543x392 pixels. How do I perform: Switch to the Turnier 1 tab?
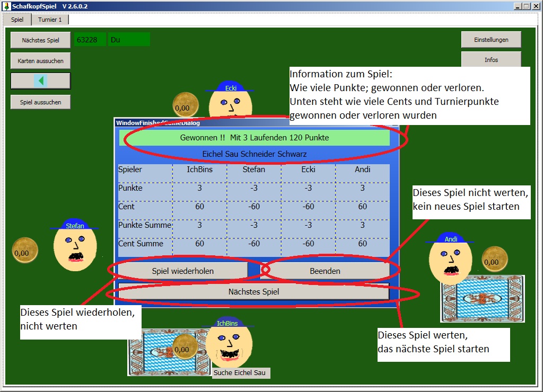coord(50,20)
